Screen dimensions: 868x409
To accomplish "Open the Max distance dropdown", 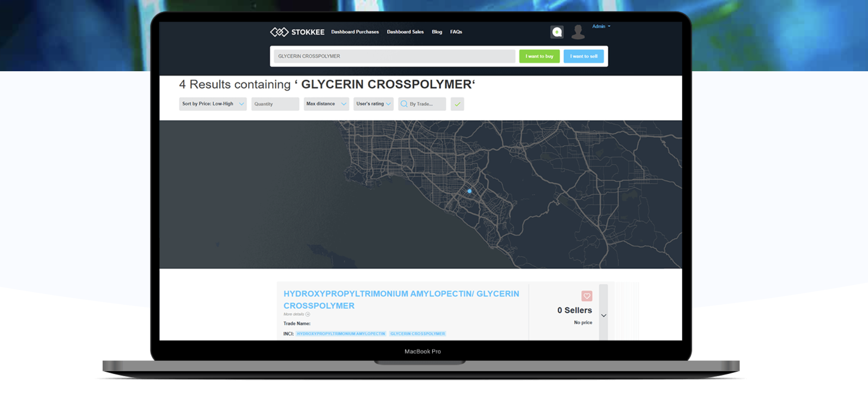I will [326, 104].
